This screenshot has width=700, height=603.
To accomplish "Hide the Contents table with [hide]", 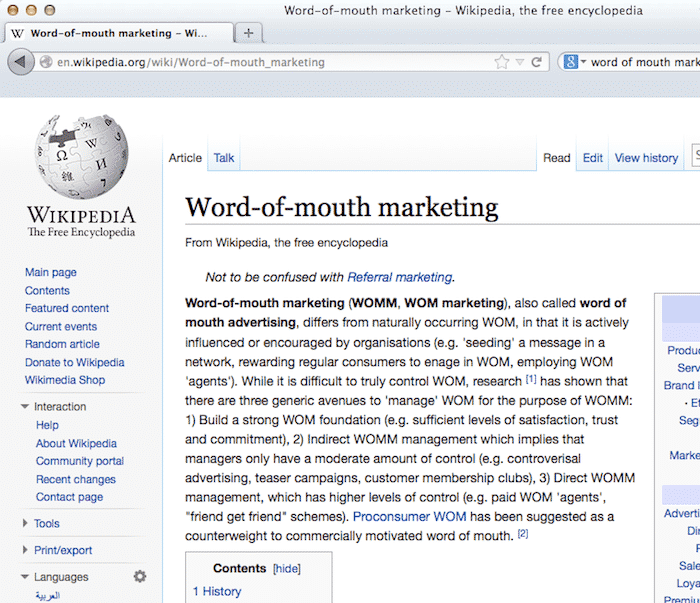I will point(287,568).
